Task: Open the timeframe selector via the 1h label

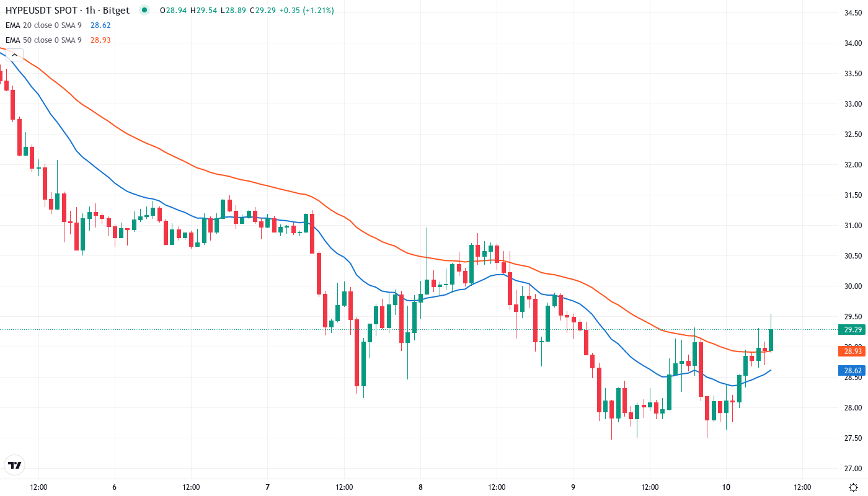Action: (92, 10)
